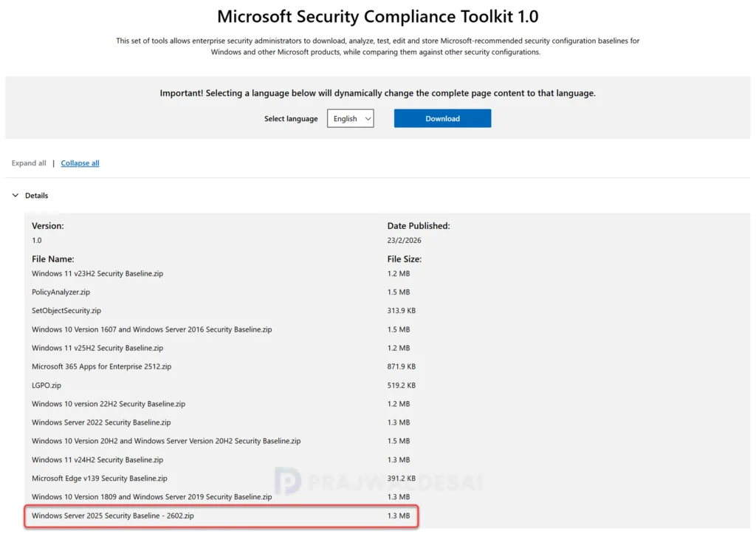Click the File Size: column heading
756x534 pixels.
point(404,259)
